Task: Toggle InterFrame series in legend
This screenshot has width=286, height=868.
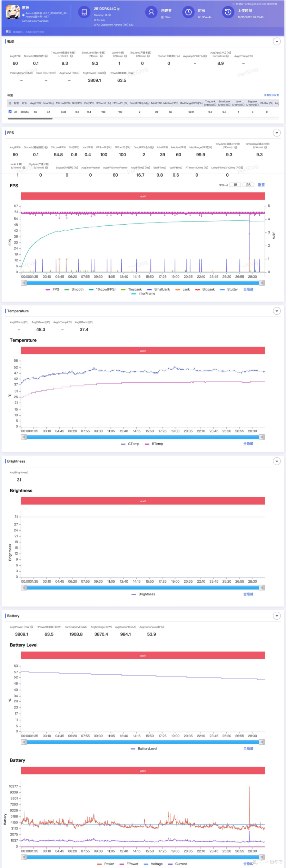Action: click(143, 294)
